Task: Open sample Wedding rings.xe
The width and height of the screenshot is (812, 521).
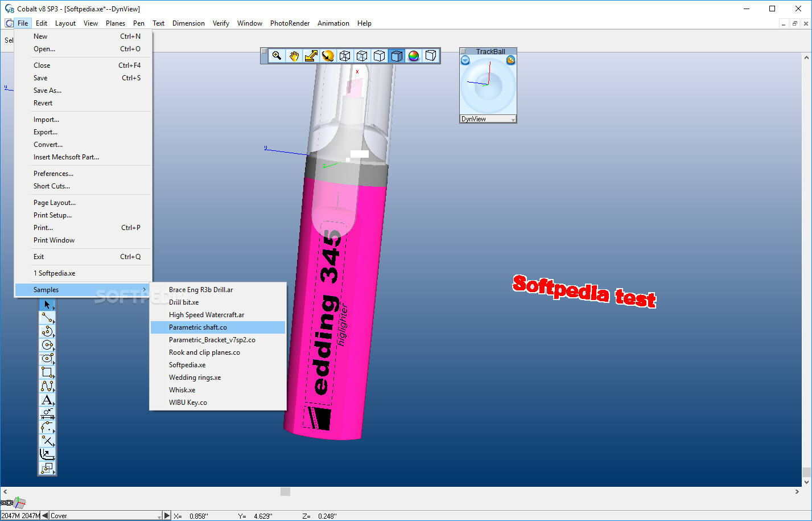Action: [218, 378]
